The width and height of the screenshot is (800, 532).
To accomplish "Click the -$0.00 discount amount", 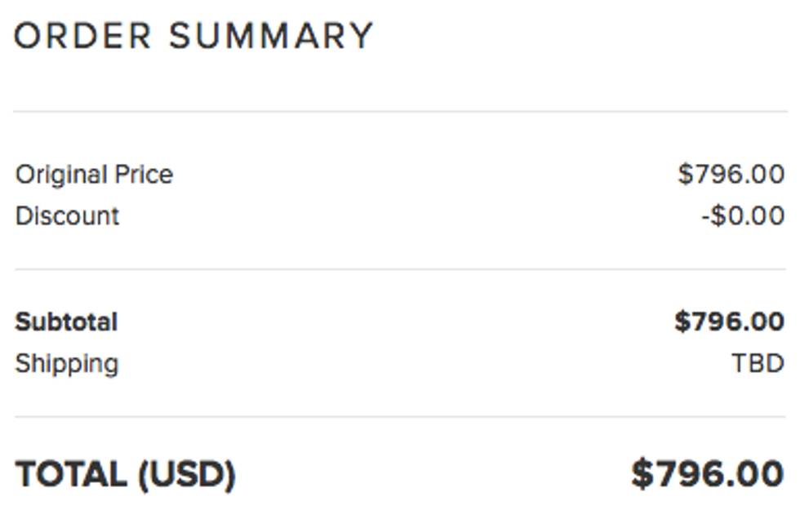I will pyautogui.click(x=743, y=216).
